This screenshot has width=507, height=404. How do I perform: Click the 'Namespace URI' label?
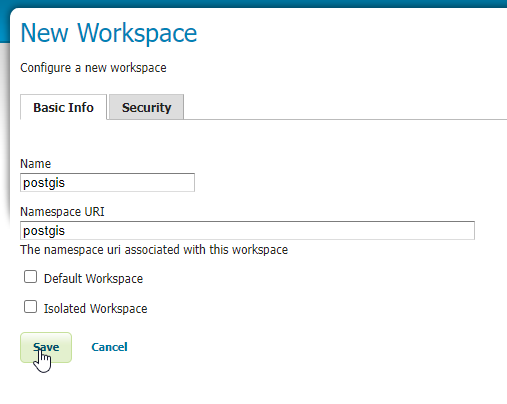point(62,212)
